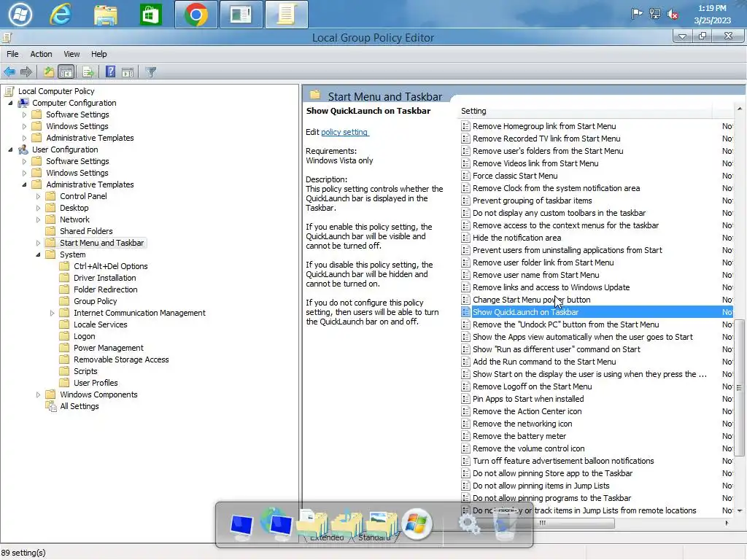Click the settings list scroll-down arrow
Screen dimensions: 747x560
point(740,510)
